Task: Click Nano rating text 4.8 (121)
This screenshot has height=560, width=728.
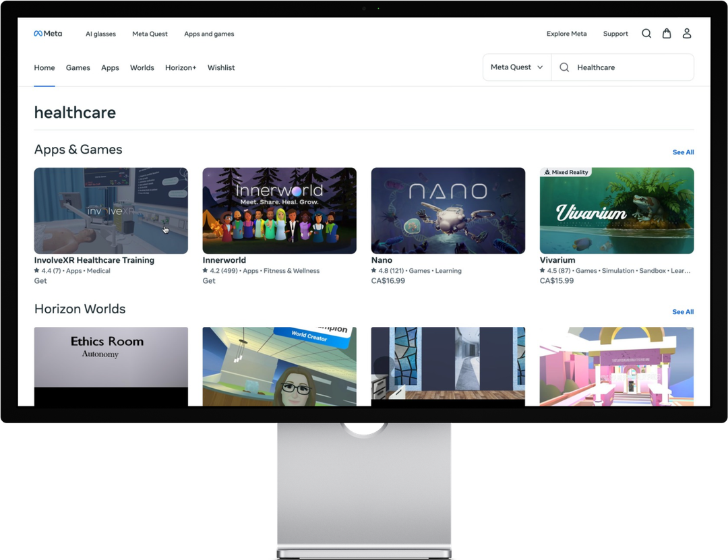Action: pyautogui.click(x=391, y=271)
